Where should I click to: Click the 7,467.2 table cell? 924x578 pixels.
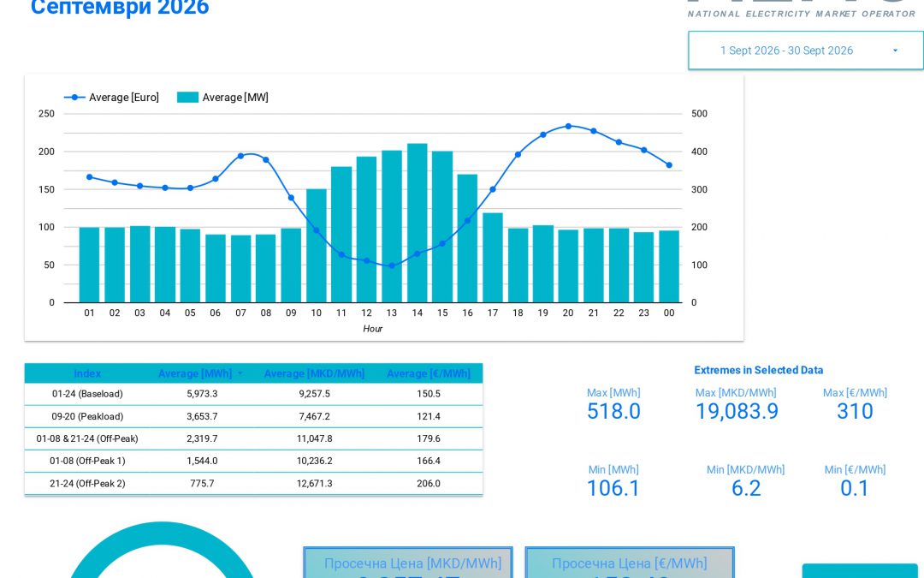[314, 416]
